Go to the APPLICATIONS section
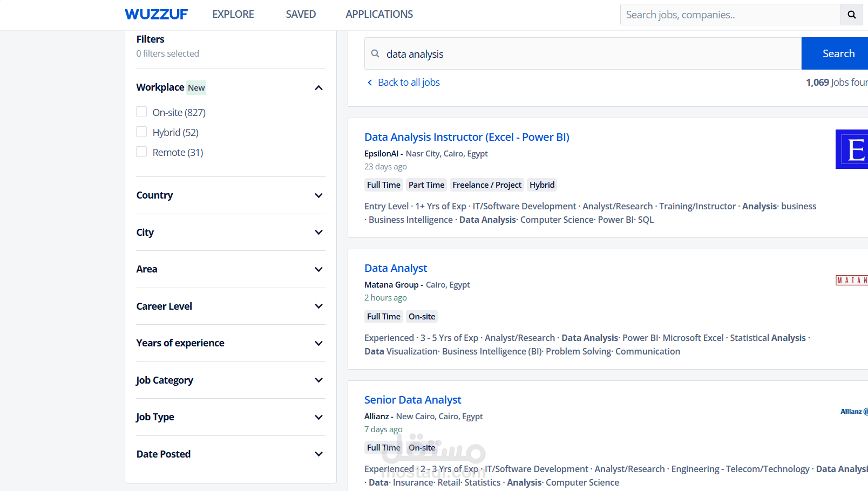This screenshot has height=491, width=868. tap(379, 14)
